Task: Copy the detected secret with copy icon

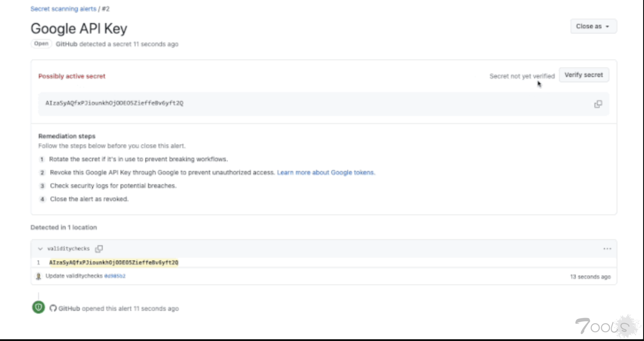Action: tap(598, 104)
